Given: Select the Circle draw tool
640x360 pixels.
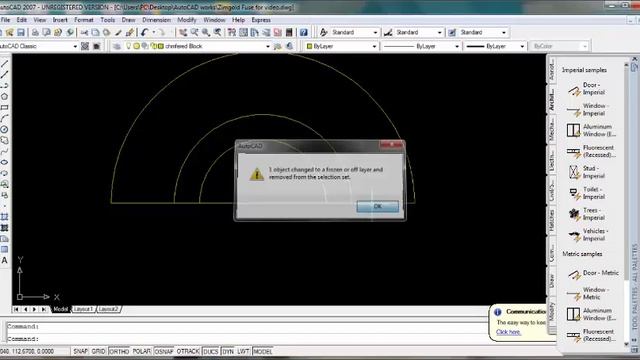Looking at the screenshot, I should [4, 129].
